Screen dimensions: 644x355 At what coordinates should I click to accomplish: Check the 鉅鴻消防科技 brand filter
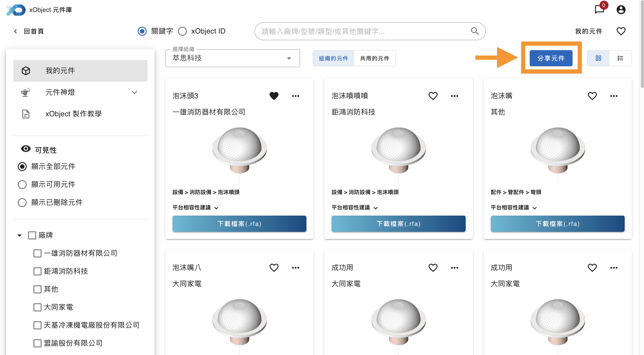(x=38, y=271)
